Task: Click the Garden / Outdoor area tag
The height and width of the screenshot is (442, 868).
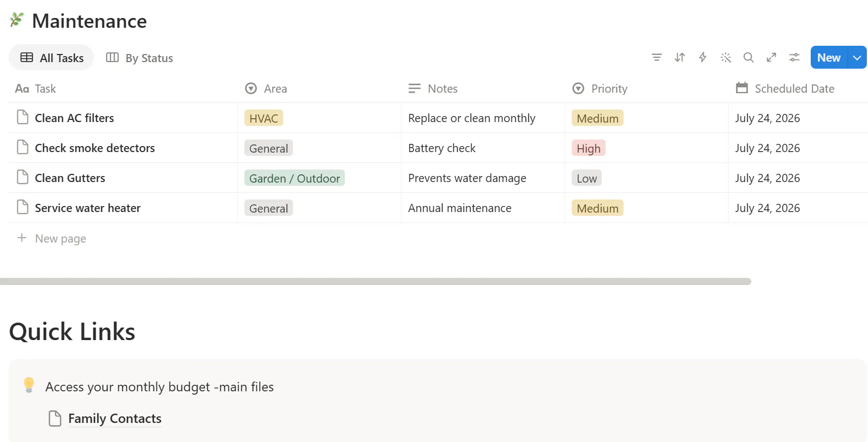Action: coord(295,178)
